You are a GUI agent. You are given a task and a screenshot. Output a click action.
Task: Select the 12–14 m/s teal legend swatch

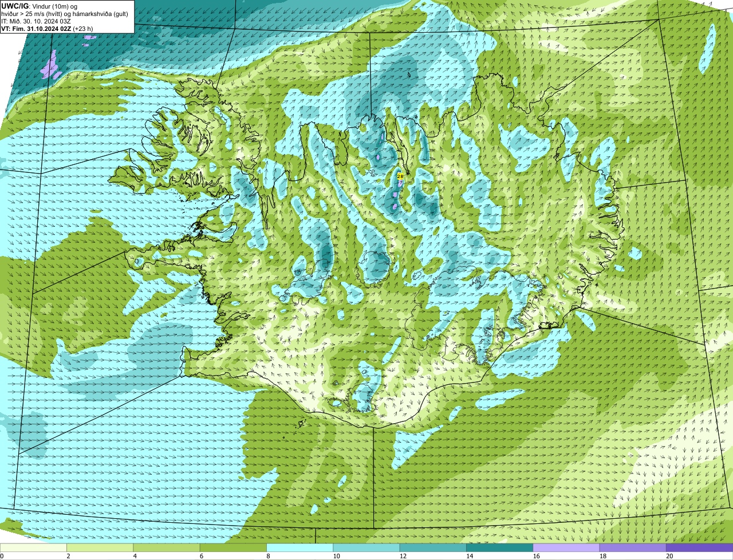click(433, 548)
